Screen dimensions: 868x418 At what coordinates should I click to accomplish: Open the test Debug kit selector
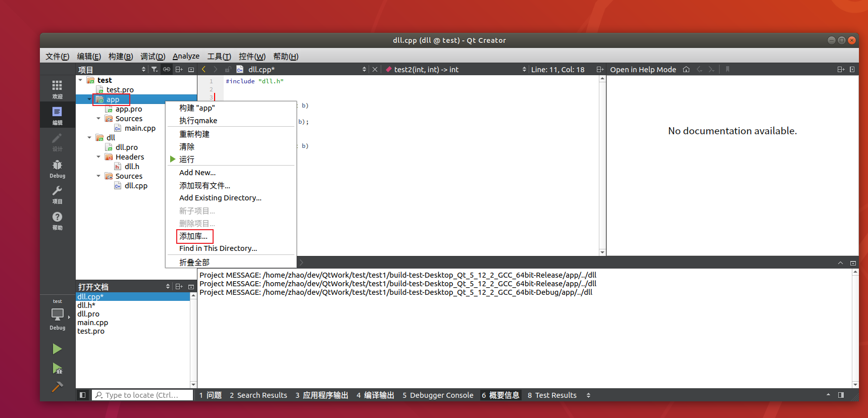coord(57,314)
